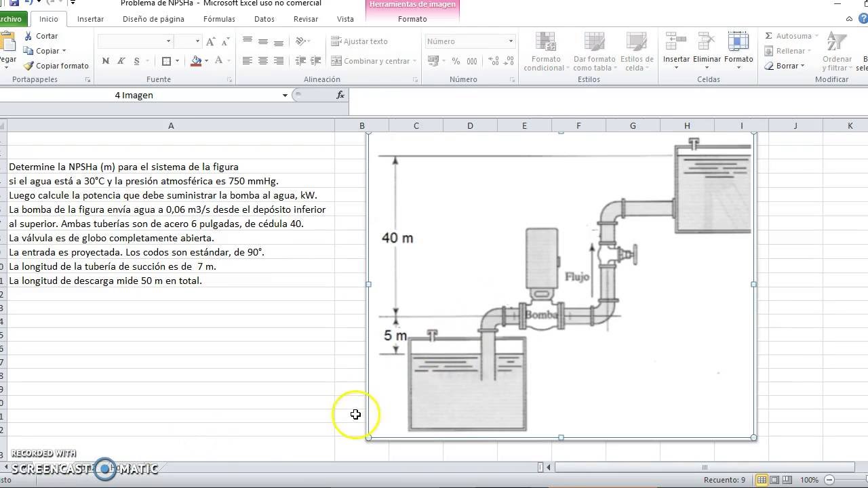Screen dimensions: 868x488
Task: Increase font size with the larger A icon
Action: (x=210, y=41)
